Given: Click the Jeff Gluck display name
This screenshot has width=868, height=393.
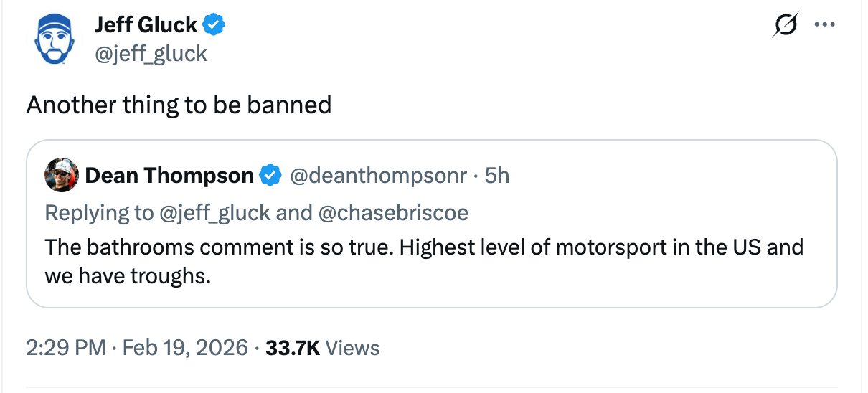Looking at the screenshot, I should [x=146, y=25].
